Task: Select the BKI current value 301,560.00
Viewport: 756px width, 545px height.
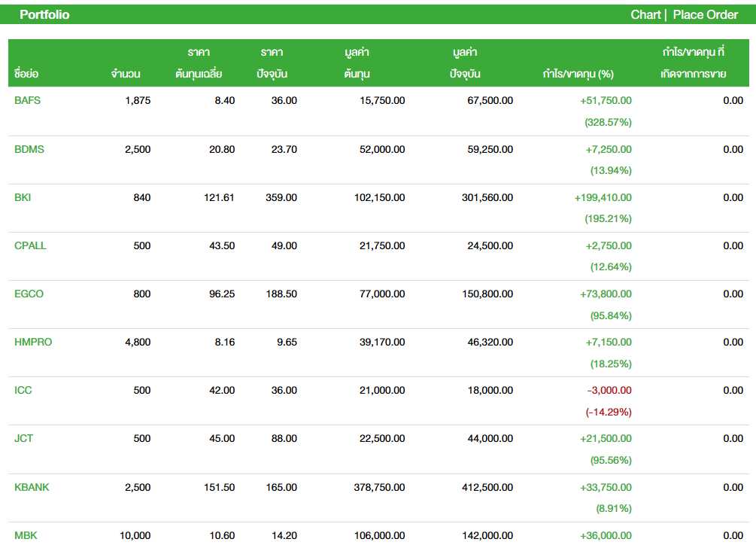Action: [x=487, y=197]
